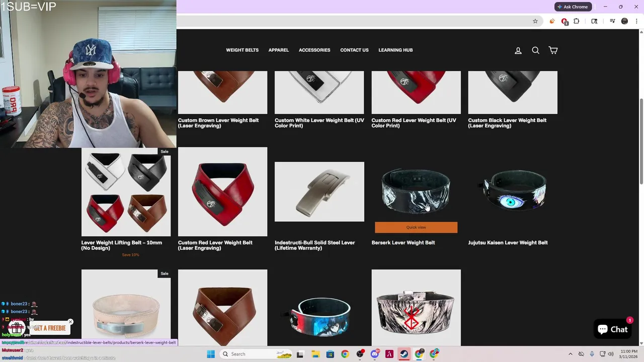Click the Ask Chrome button

(573, 7)
